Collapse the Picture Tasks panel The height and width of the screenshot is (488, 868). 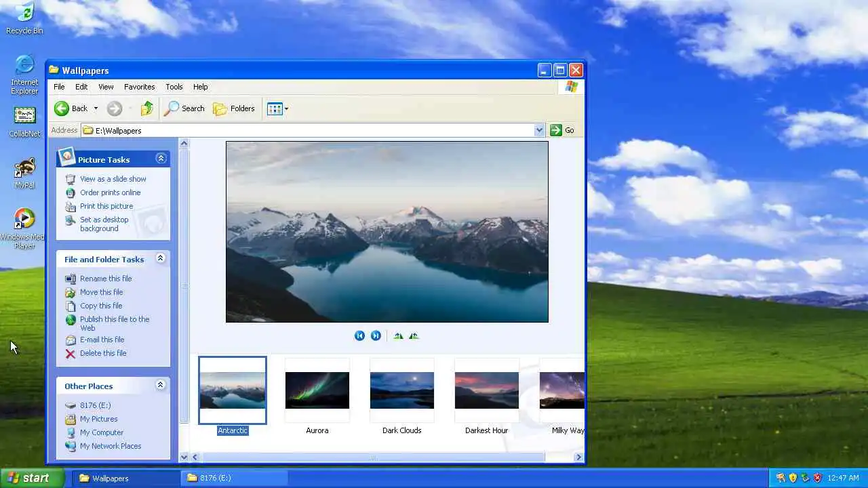[161, 159]
